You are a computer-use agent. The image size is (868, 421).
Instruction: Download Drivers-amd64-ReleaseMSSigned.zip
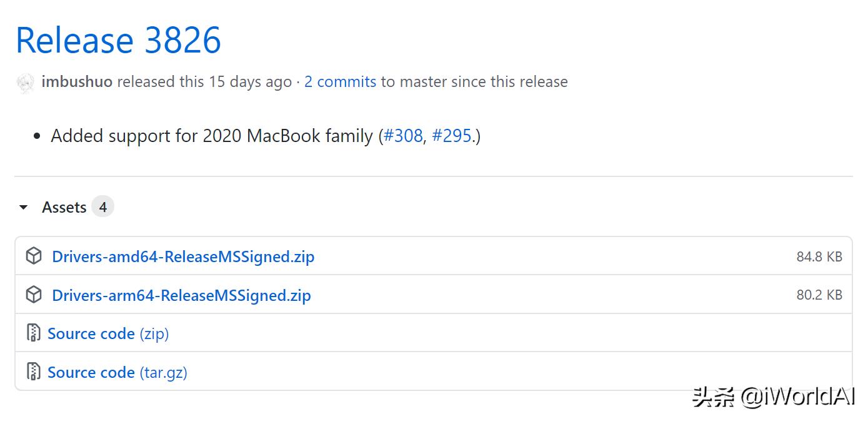(183, 256)
